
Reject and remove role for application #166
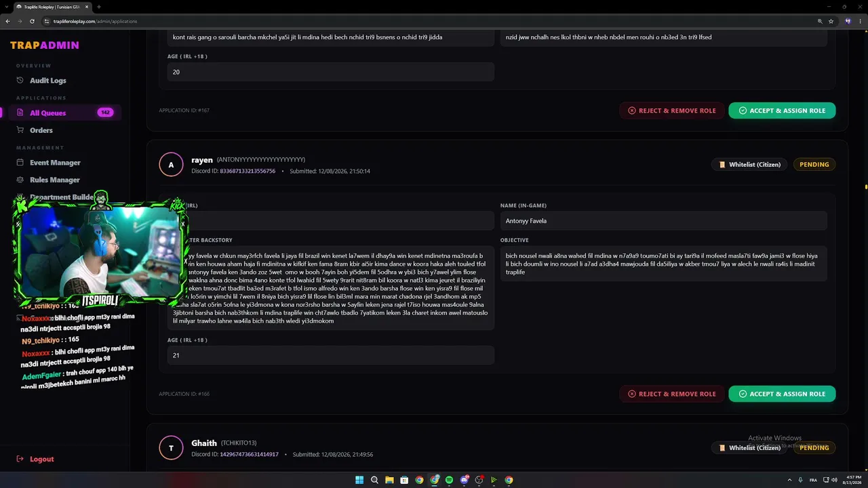pyautogui.click(x=672, y=394)
